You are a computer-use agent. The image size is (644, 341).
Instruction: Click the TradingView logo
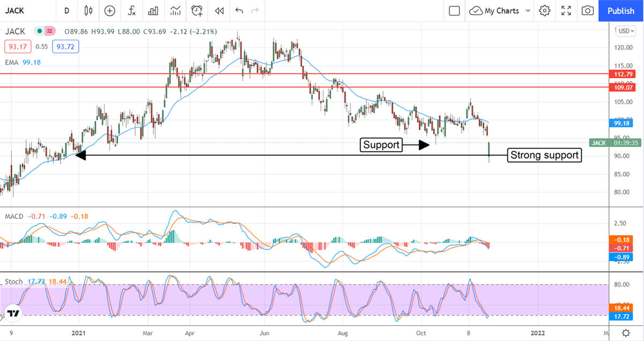[13, 314]
